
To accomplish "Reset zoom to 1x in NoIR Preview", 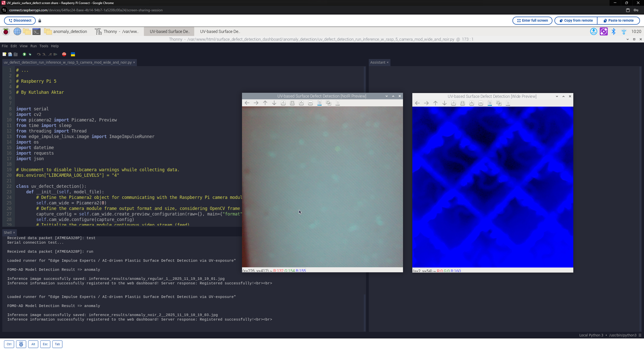I will [283, 103].
